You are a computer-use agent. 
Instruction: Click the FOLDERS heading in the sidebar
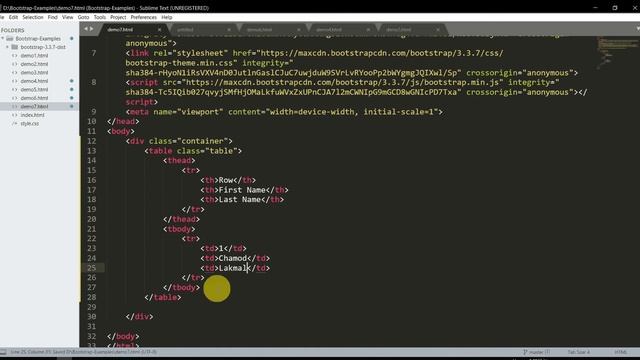13,30
